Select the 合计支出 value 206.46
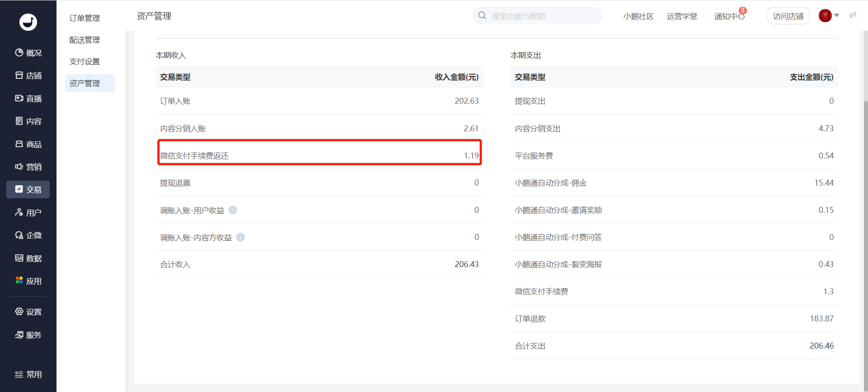This screenshot has width=868, height=392. 821,346
